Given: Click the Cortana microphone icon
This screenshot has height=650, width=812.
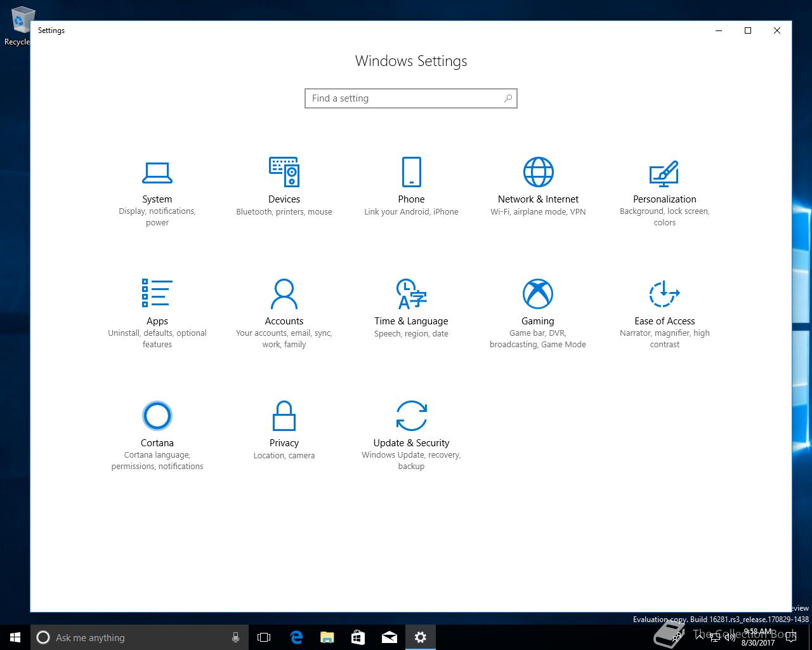Looking at the screenshot, I should pos(235,637).
